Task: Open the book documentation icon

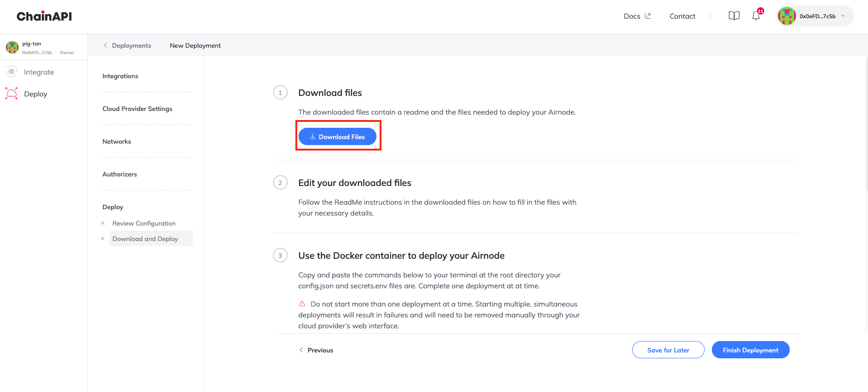Action: tap(734, 16)
